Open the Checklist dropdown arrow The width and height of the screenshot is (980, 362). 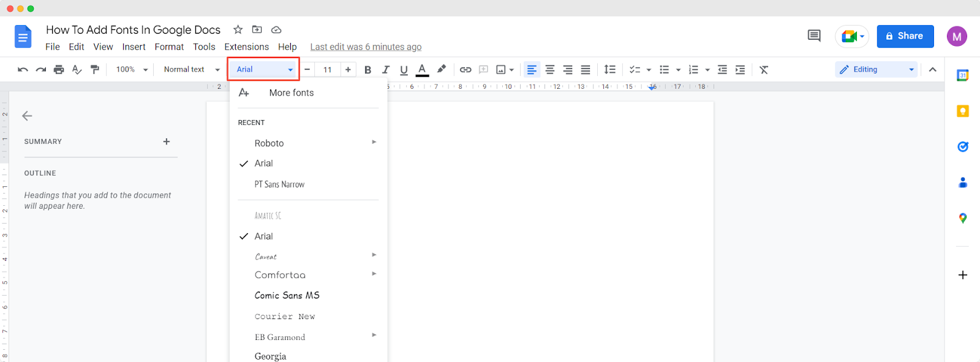click(649, 70)
